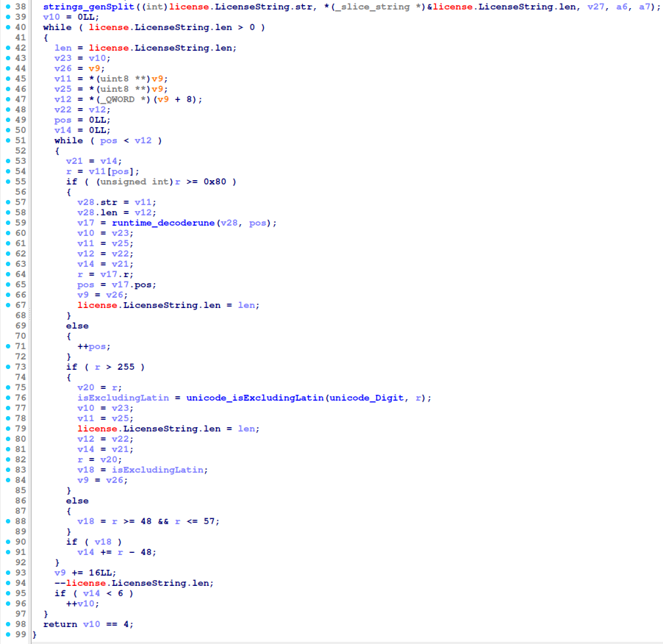Viewport: 663px width, 644px height.
Task: Toggle breakpoint dot beside line 67
Action: [x=7, y=305]
